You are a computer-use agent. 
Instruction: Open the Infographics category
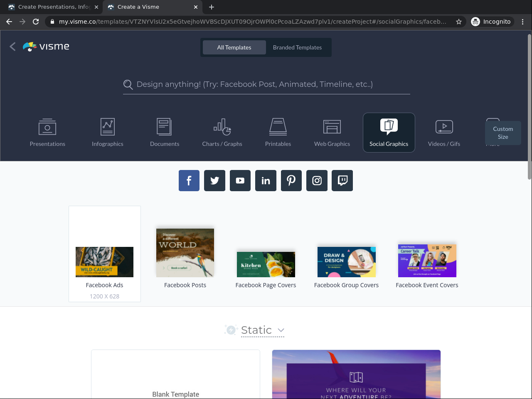[x=108, y=133]
